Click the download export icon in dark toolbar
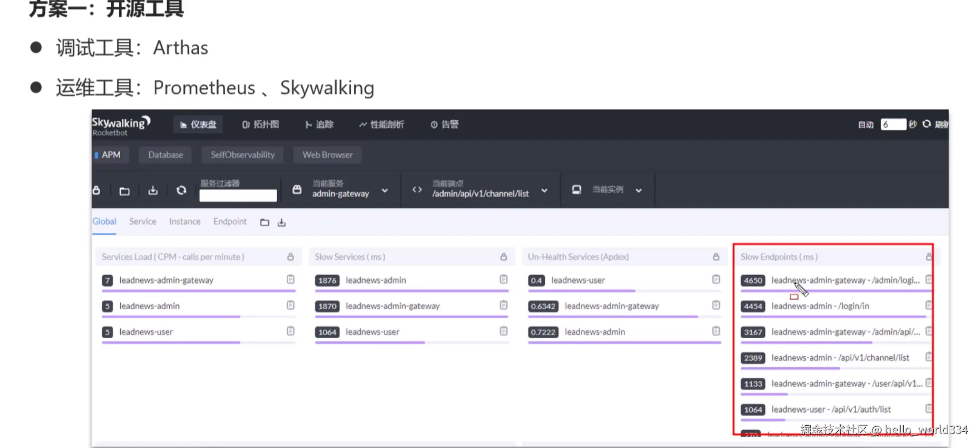This screenshot has width=980, height=448. click(153, 190)
